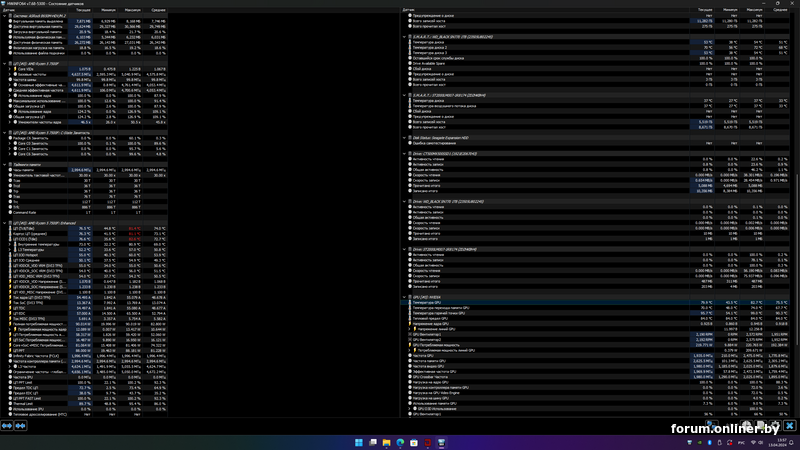Image resolution: width=800 pixels, height=450 pixels.
Task: Expand the Базовые частоты row
Action: [10, 74]
